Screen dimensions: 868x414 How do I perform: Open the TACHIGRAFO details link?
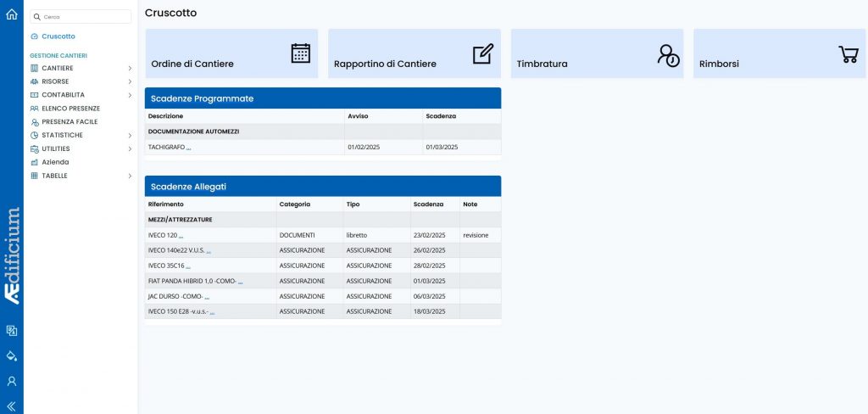[188, 148]
